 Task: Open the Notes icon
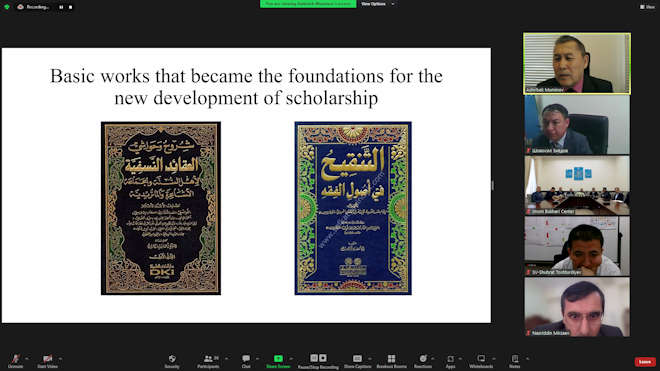[515, 361]
